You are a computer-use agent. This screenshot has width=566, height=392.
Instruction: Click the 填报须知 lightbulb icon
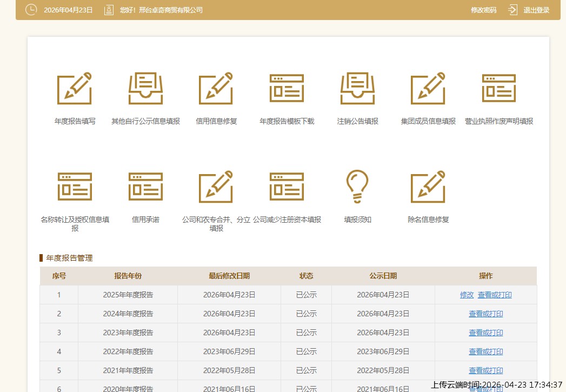coord(357,187)
